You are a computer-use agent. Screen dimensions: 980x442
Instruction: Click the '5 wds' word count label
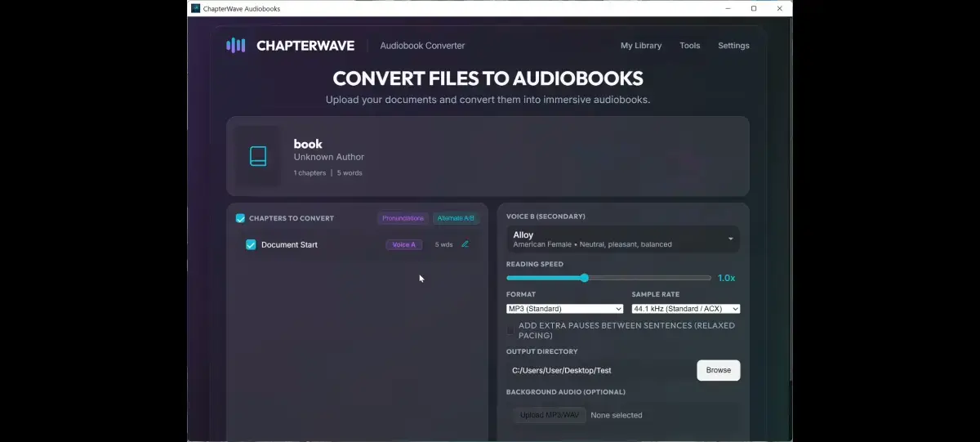tap(443, 245)
